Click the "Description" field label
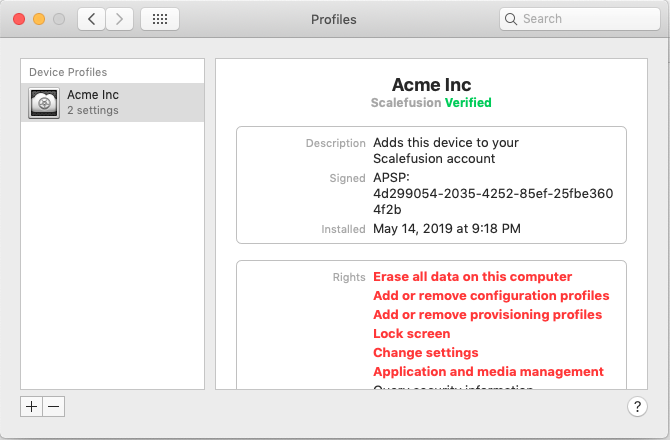Screen dimensions: 670x440 click(335, 143)
